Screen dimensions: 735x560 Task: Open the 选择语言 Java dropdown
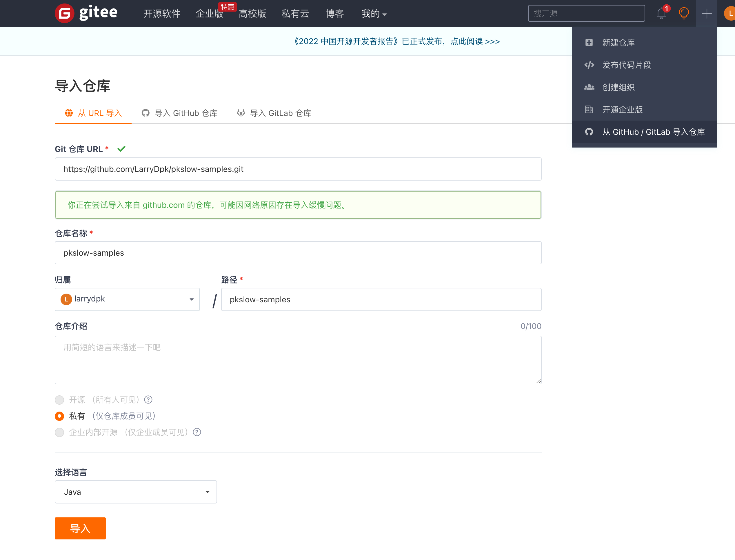pyautogui.click(x=135, y=492)
